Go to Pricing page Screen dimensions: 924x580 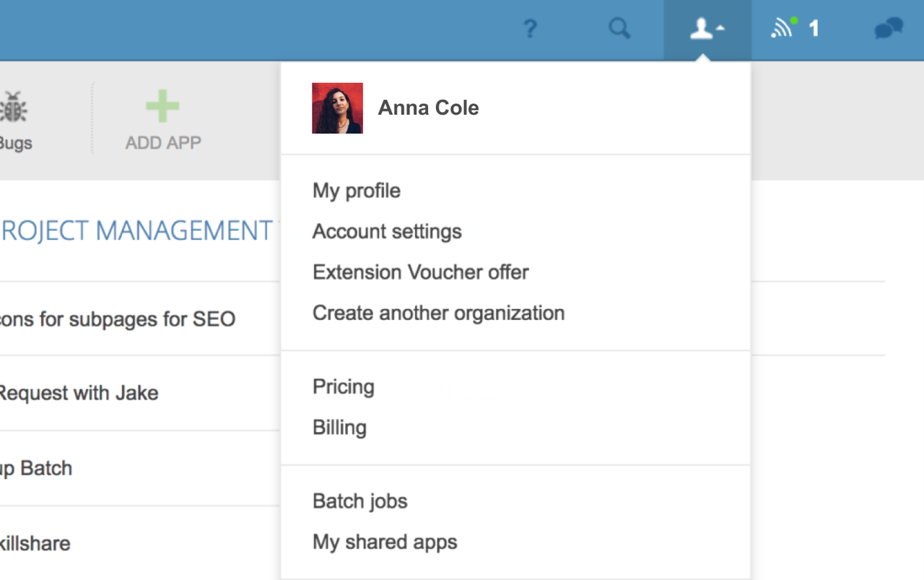(343, 387)
